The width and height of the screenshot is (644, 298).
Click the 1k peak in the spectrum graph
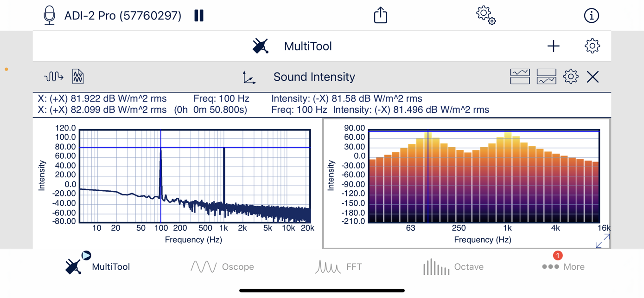tap(224, 149)
